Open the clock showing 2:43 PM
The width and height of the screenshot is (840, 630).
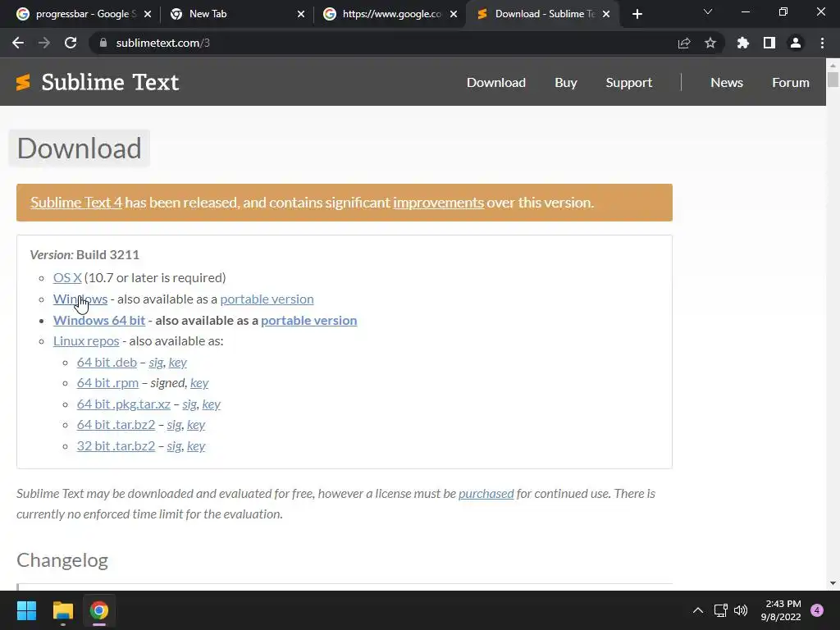pyautogui.click(x=781, y=610)
